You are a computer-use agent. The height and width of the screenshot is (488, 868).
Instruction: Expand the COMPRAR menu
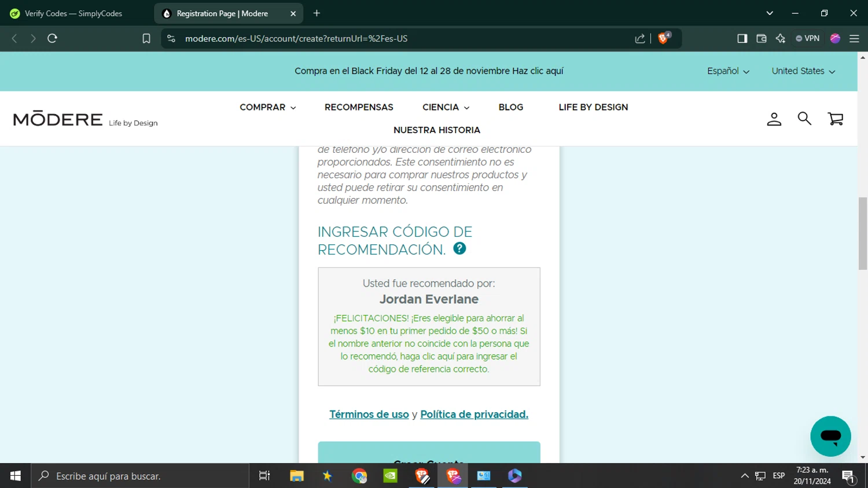268,107
